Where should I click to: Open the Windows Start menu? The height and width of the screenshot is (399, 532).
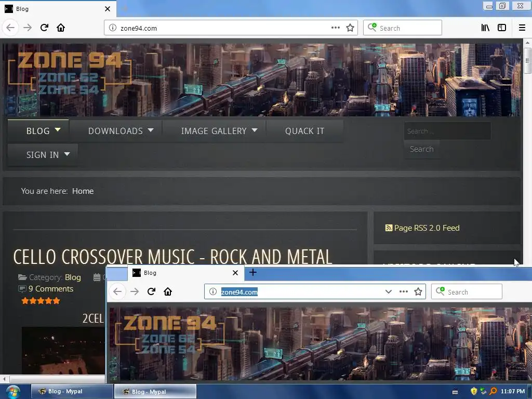click(x=12, y=392)
